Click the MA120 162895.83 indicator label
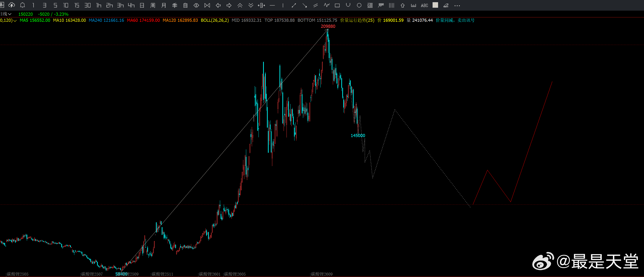 point(180,20)
